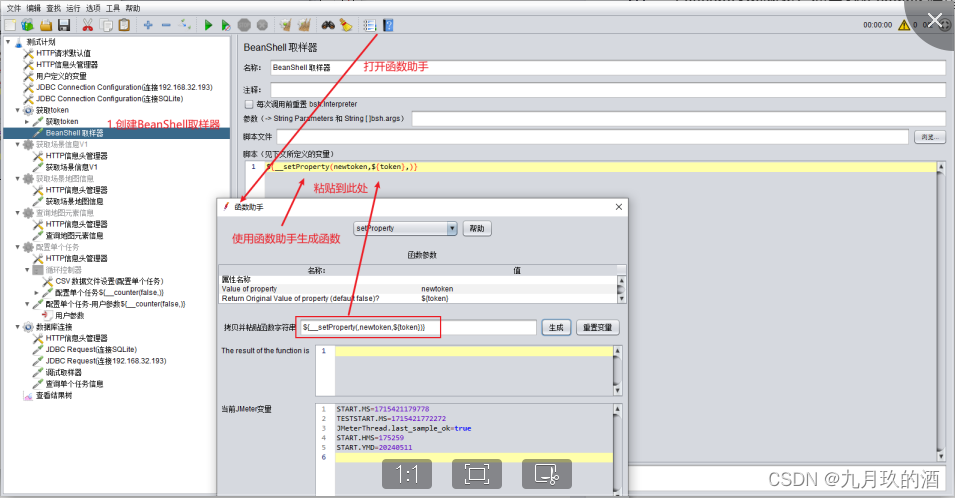
Task: Collapse the 获取token thread group
Action: 18,110
